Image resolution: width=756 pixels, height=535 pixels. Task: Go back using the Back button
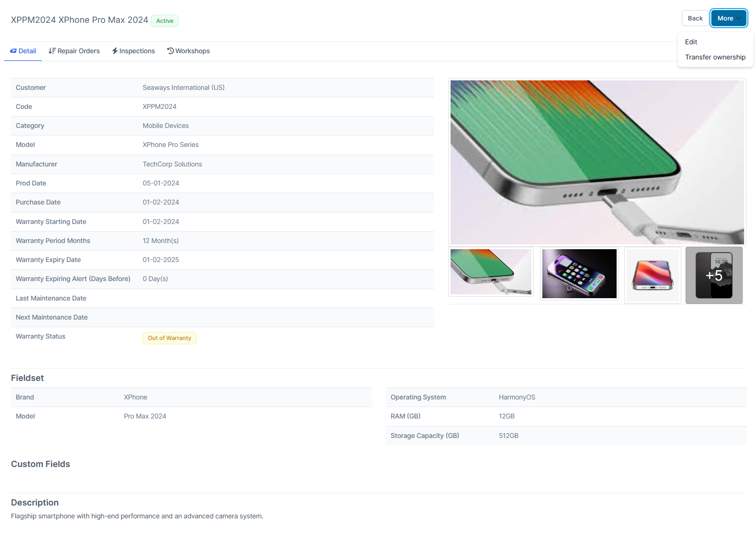tap(695, 19)
